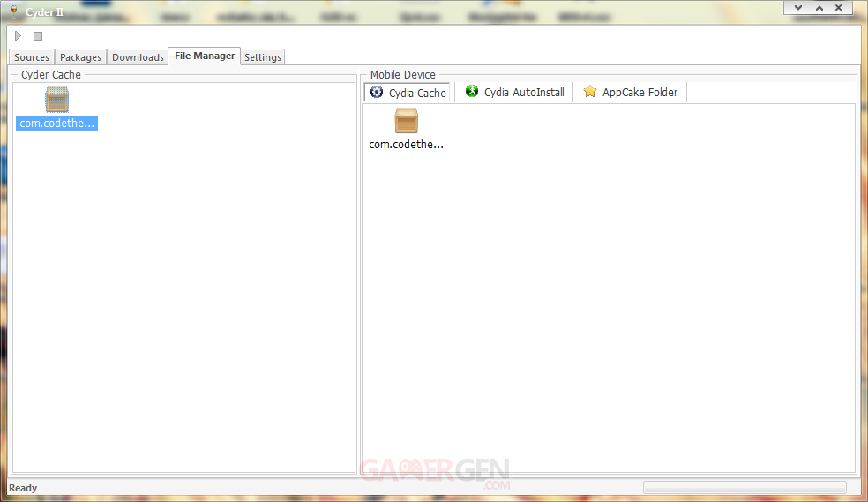This screenshot has height=502, width=868.
Task: Click the Cyder II title bar app icon
Action: pos(14,11)
